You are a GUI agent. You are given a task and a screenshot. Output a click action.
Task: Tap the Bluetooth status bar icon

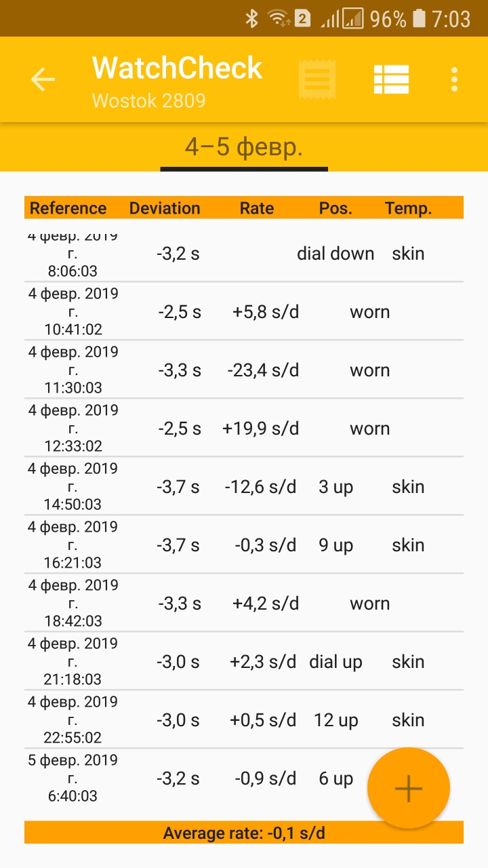click(x=251, y=19)
